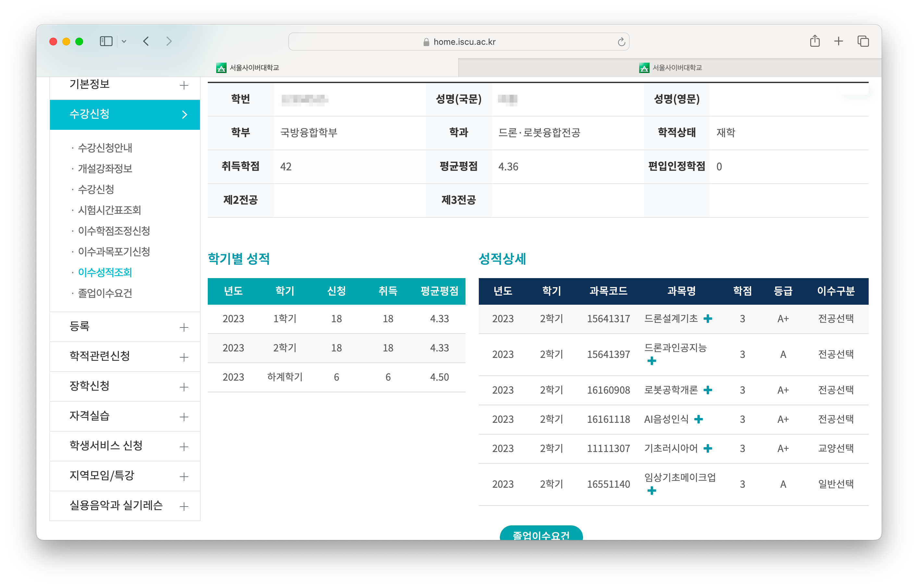Select the 2023 2학기 semester grade row

[x=336, y=348]
